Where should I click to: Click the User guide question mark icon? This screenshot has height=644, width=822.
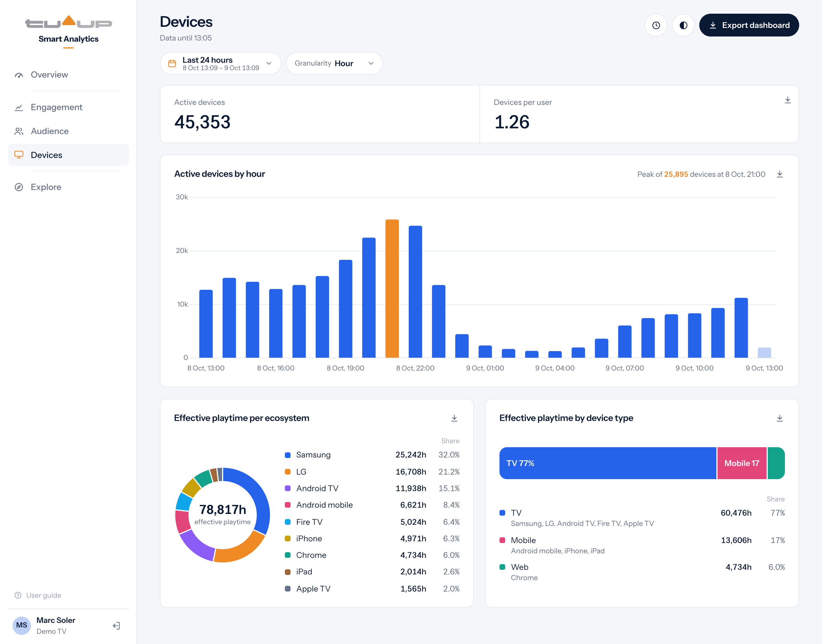click(x=18, y=595)
